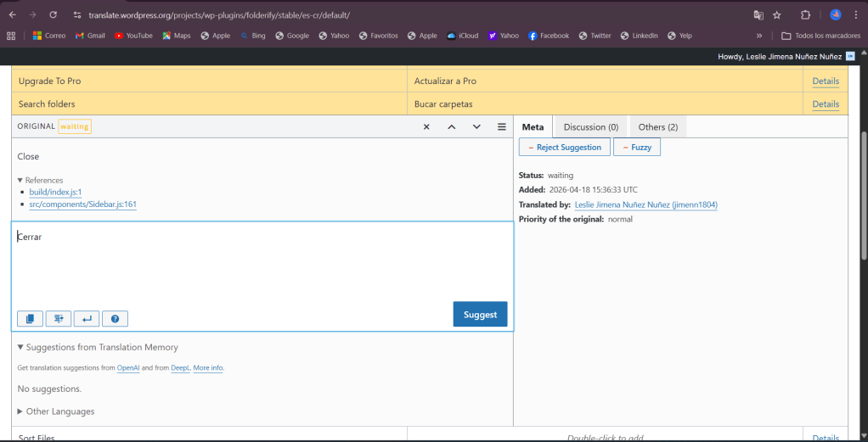Click into the Cerrar translation text area
868x442 pixels.
pyautogui.click(x=255, y=263)
